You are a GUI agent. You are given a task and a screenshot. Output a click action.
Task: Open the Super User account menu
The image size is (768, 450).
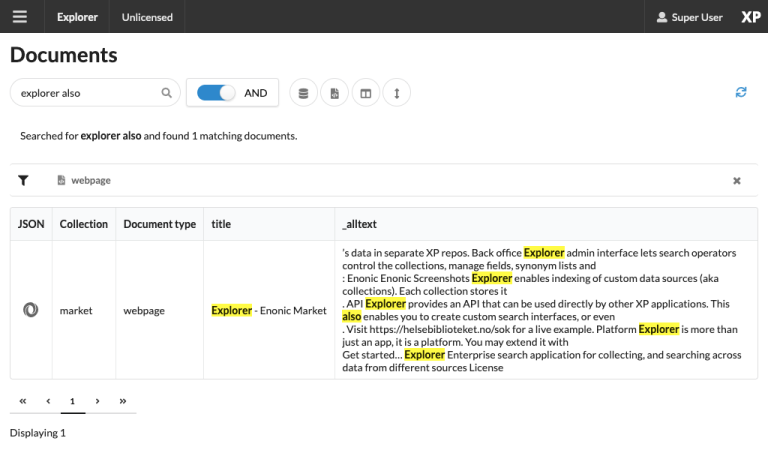tap(689, 17)
